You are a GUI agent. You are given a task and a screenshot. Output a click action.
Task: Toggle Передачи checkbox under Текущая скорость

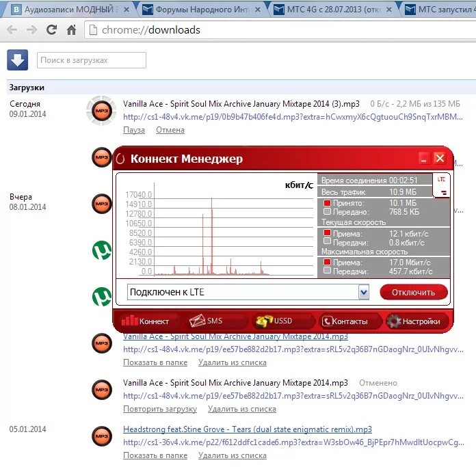327,241
